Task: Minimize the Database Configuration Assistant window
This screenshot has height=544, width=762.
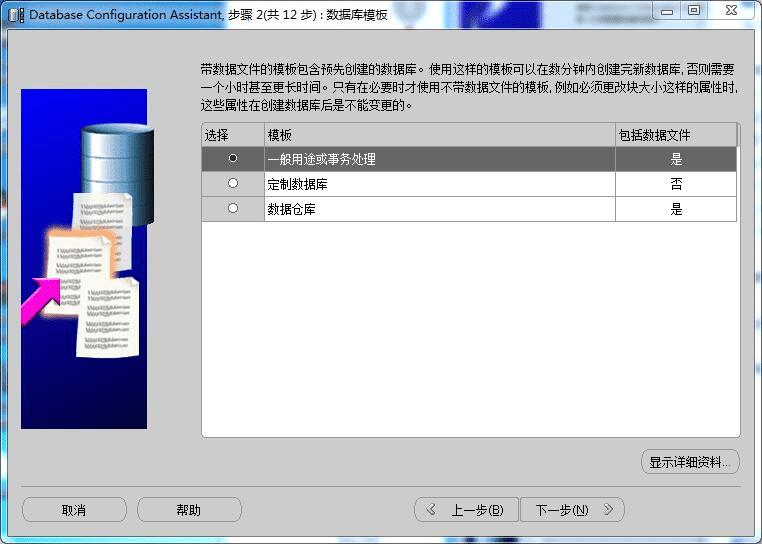Action: pos(667,11)
